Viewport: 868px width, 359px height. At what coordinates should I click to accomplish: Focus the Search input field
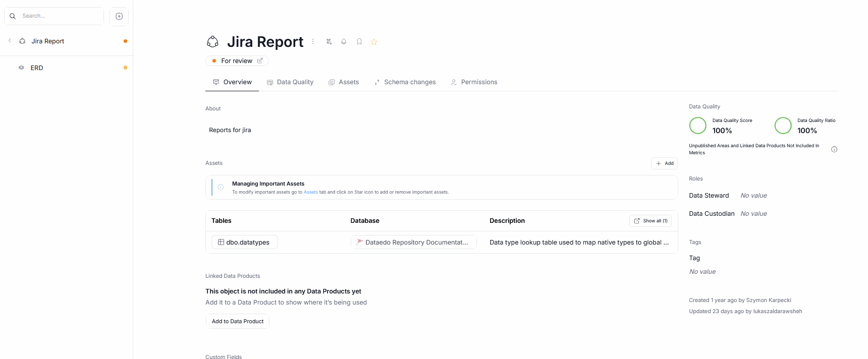click(x=60, y=16)
